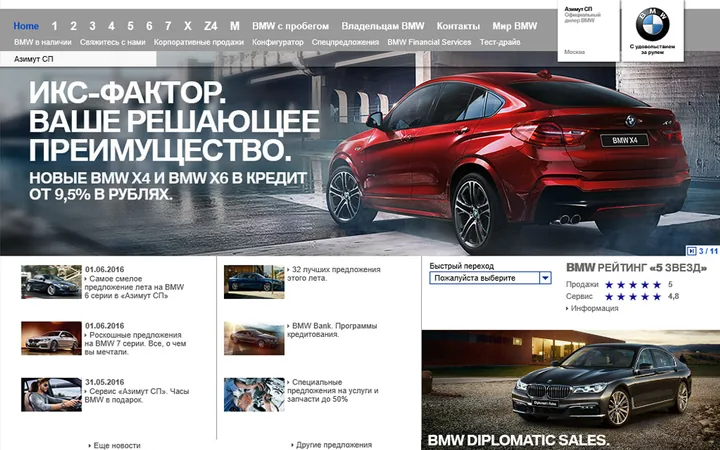Open the 3 series menu item

tap(92, 26)
